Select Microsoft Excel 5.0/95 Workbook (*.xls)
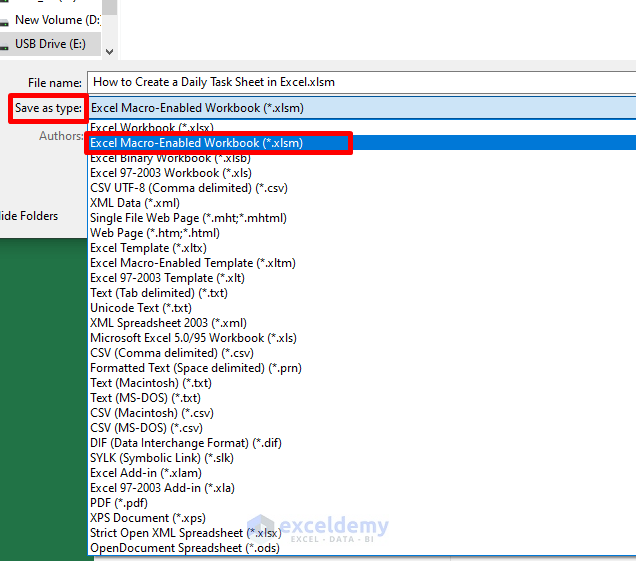The height and width of the screenshot is (561, 636). click(x=362, y=338)
